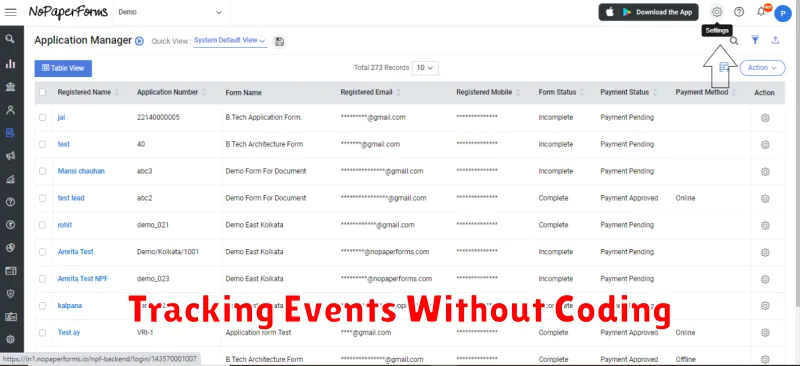Open the filter funnel icon
Screen dimensions: 800x366
click(755, 40)
